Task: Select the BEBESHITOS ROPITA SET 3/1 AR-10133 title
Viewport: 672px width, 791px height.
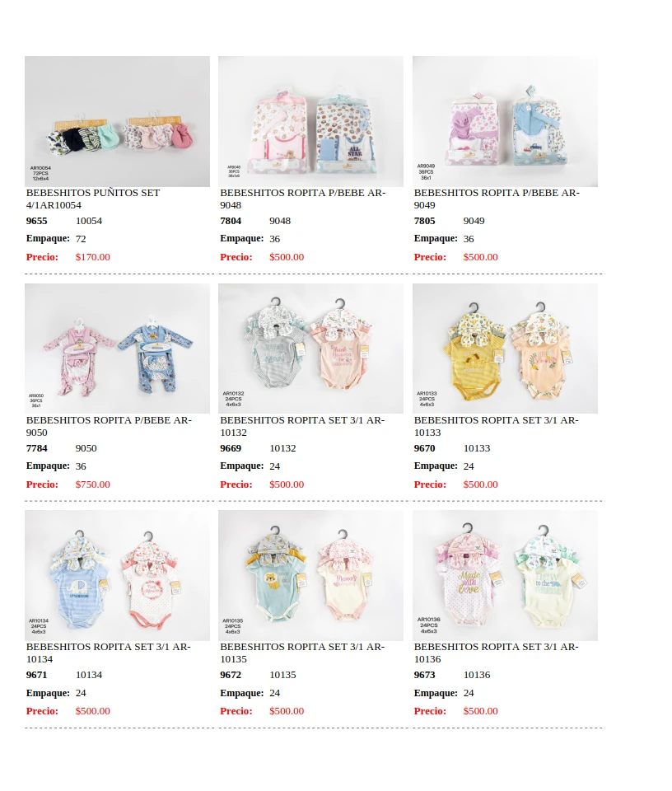Action: click(496, 426)
